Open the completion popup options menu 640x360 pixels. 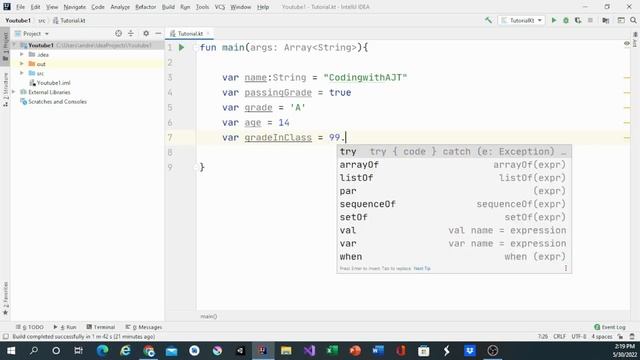[x=566, y=268]
